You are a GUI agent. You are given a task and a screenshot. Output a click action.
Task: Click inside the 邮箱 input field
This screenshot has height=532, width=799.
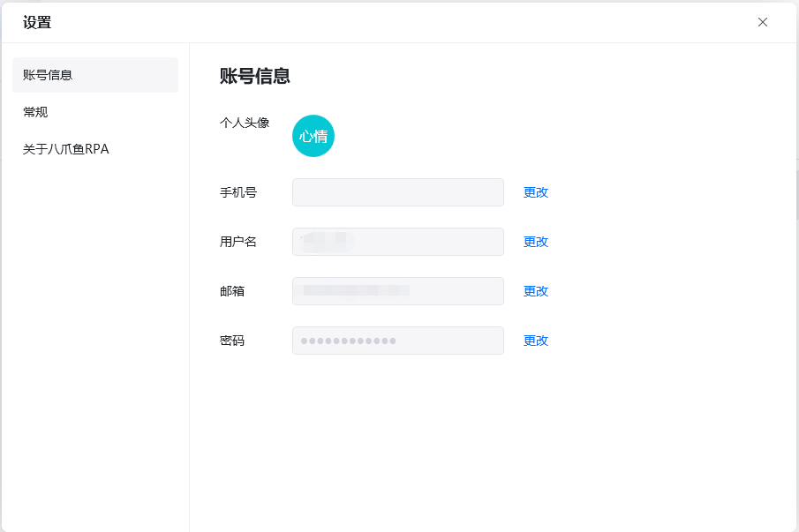(397, 290)
